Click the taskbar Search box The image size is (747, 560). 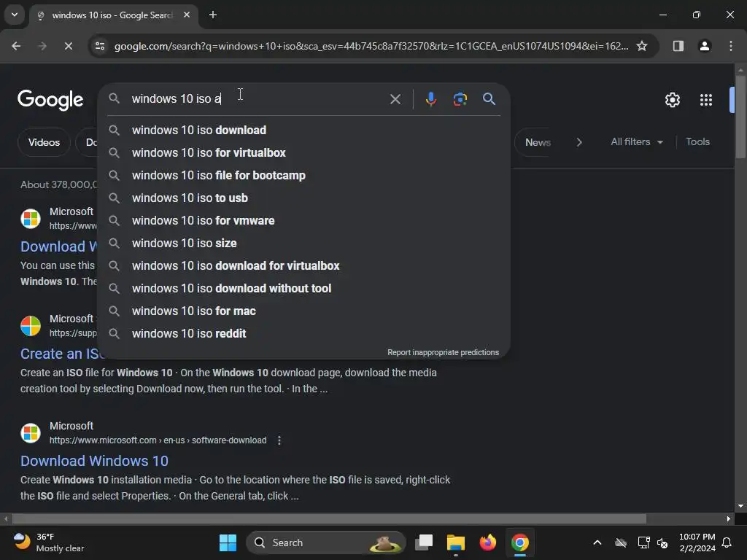[325, 542]
